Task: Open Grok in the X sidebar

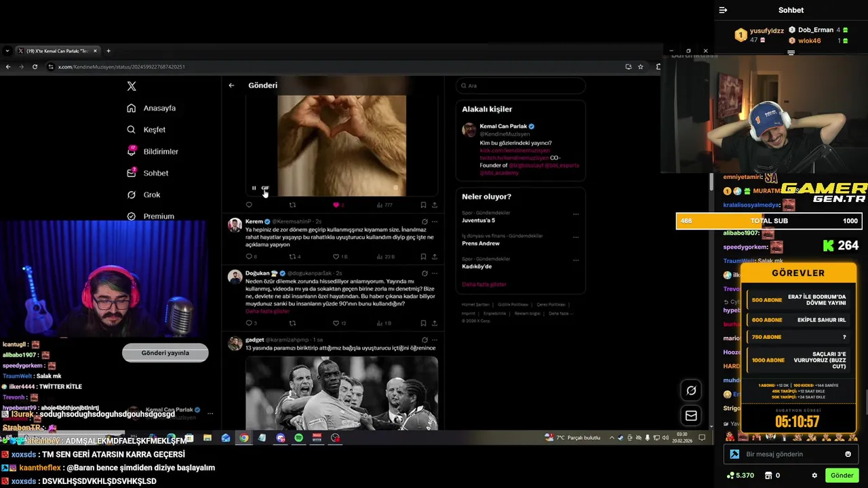Action: 143,195
